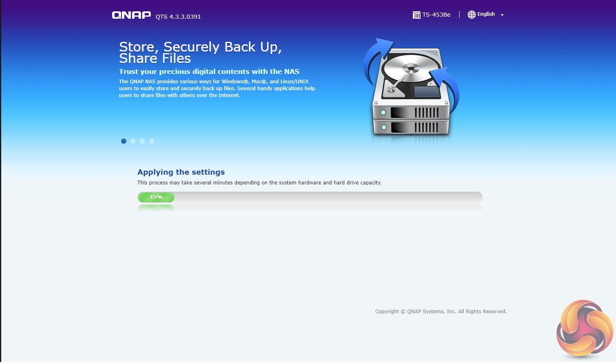
Task: Click the globe language icon
Action: pyautogui.click(x=471, y=15)
